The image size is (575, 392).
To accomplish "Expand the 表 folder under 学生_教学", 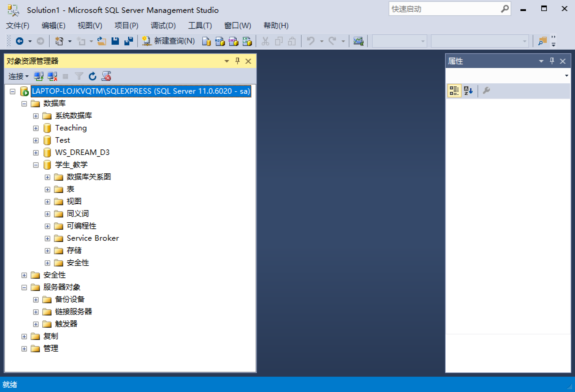I will click(x=48, y=190).
